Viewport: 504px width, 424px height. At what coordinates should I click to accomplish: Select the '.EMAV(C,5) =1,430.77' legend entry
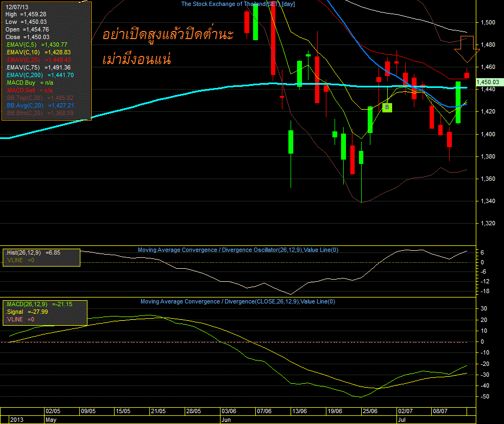(36, 45)
